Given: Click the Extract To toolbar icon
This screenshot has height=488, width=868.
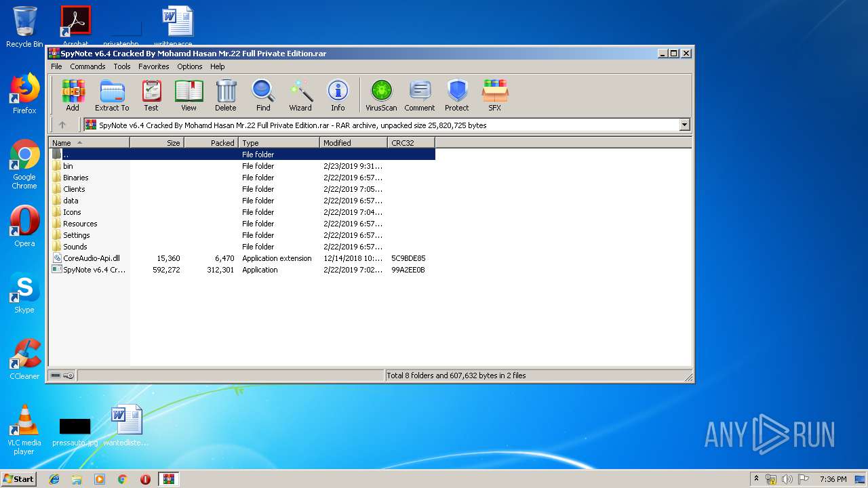Looking at the screenshot, I should 112,95.
